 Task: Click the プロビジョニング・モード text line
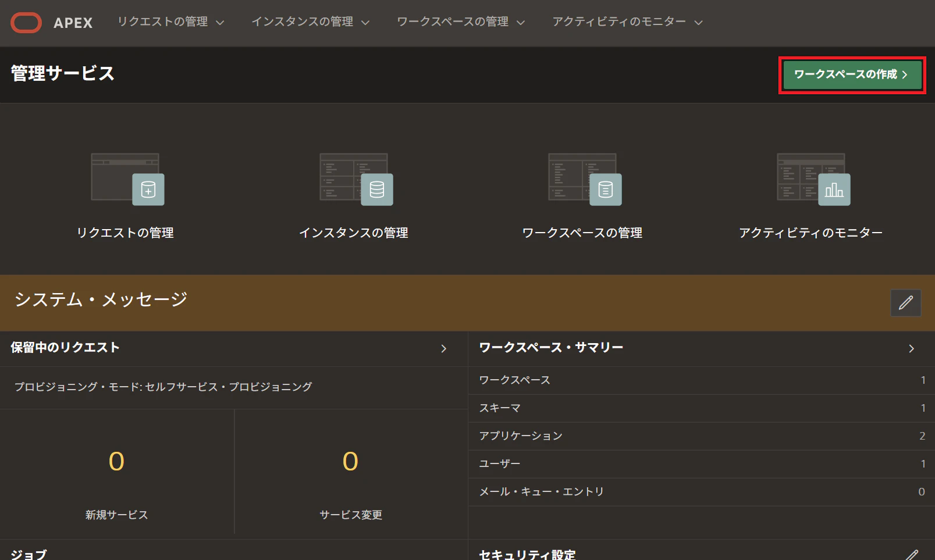tap(163, 387)
